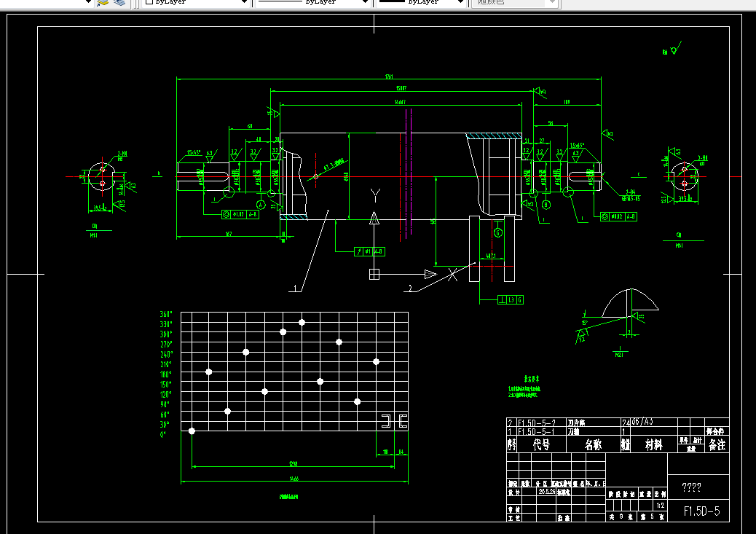The image size is (756, 534).
Task: Select the 240° angle label
Action: [166, 354]
